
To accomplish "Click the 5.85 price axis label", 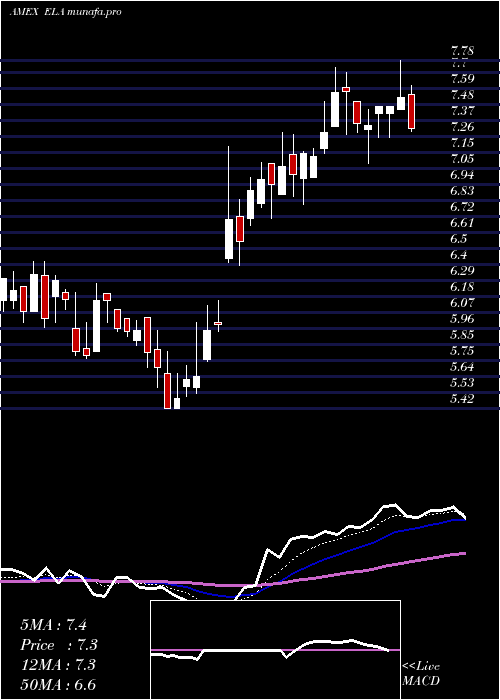I will coord(462,335).
